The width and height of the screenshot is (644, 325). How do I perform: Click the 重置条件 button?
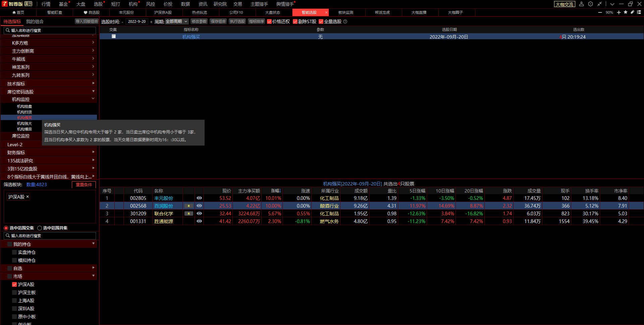coord(84,185)
